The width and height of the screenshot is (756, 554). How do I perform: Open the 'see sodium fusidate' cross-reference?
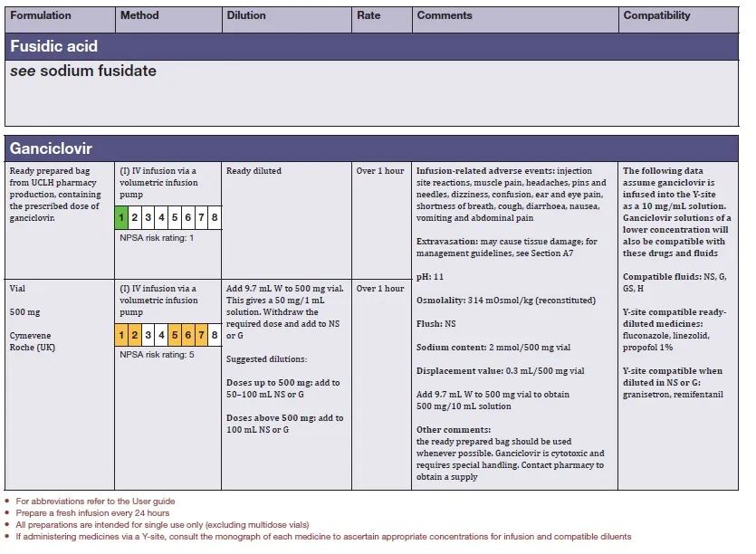(83, 71)
